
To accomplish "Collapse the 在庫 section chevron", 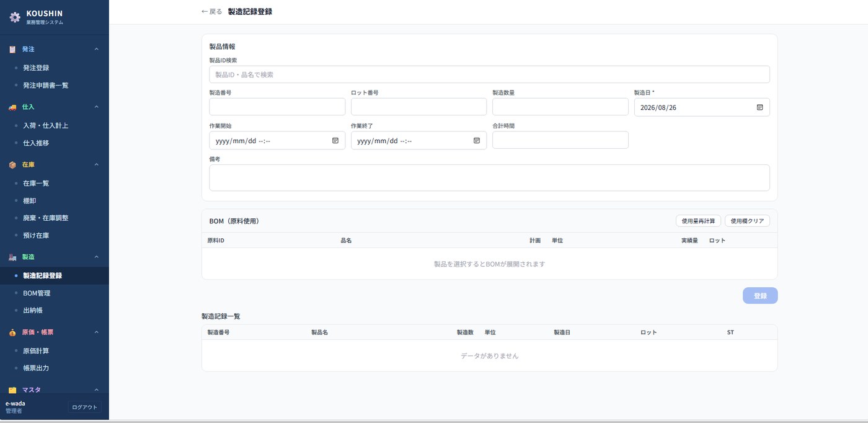I will [x=97, y=164].
